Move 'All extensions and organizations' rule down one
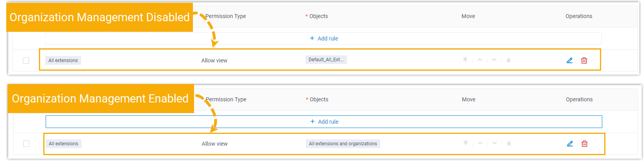This screenshot has height=161, width=644. (x=494, y=143)
